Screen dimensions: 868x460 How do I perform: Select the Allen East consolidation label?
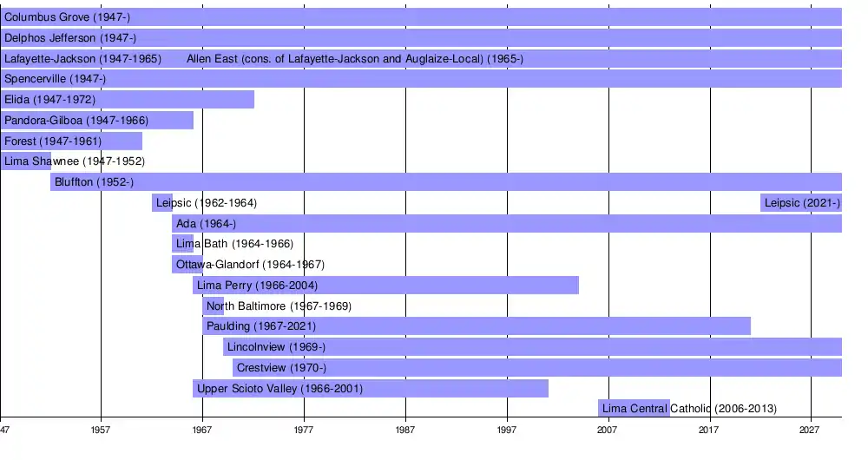(x=354, y=59)
